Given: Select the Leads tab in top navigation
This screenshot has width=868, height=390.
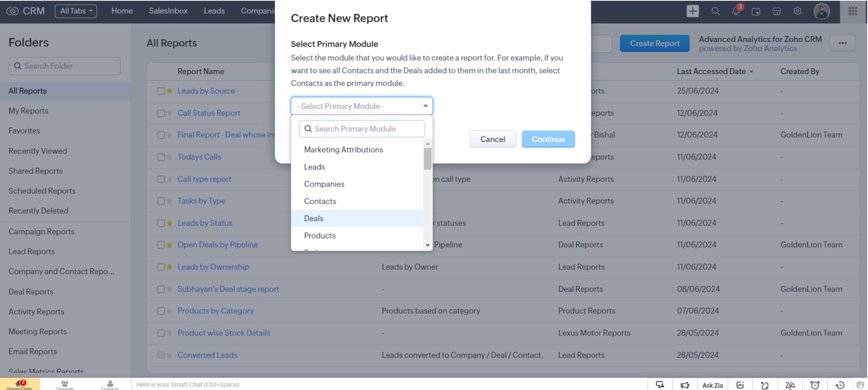Looking at the screenshot, I should pos(214,11).
